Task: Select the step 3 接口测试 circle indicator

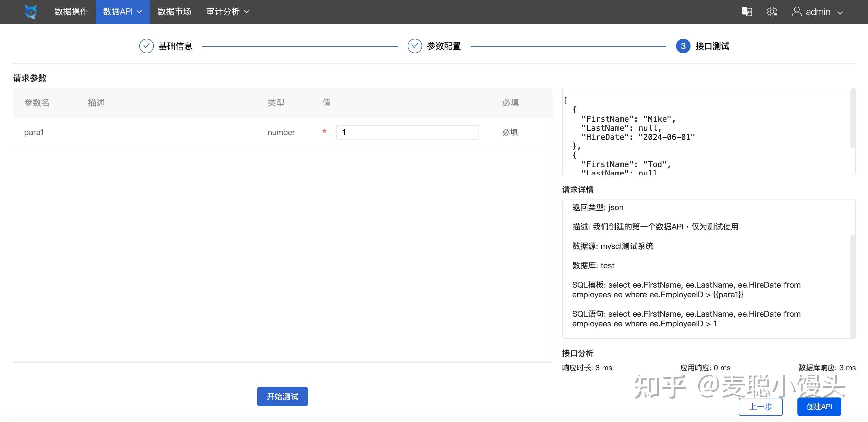Action: [683, 46]
